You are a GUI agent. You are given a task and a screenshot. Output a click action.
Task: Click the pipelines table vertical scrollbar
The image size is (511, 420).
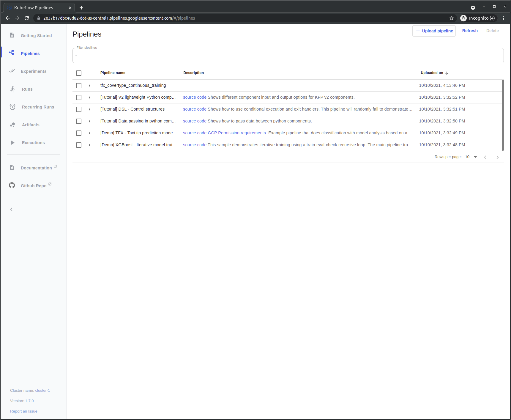[503, 115]
